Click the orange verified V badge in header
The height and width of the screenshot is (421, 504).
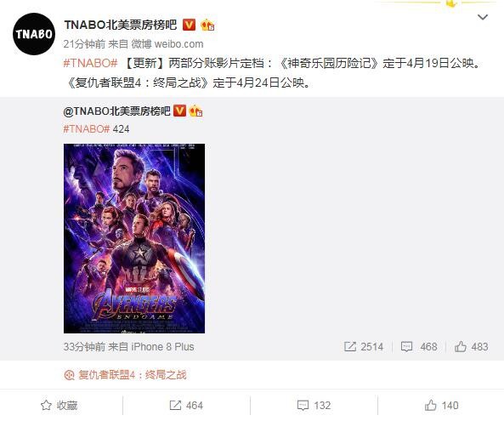(x=189, y=25)
